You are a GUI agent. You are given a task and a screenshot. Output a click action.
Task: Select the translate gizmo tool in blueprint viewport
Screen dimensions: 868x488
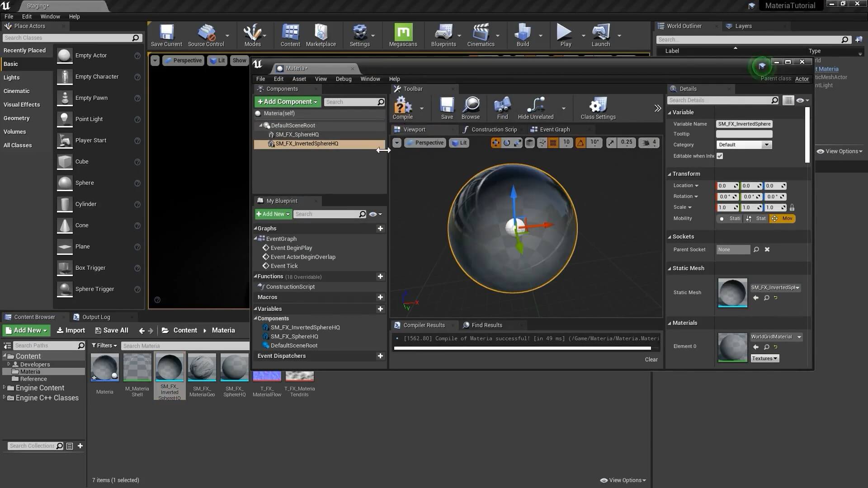[496, 143]
